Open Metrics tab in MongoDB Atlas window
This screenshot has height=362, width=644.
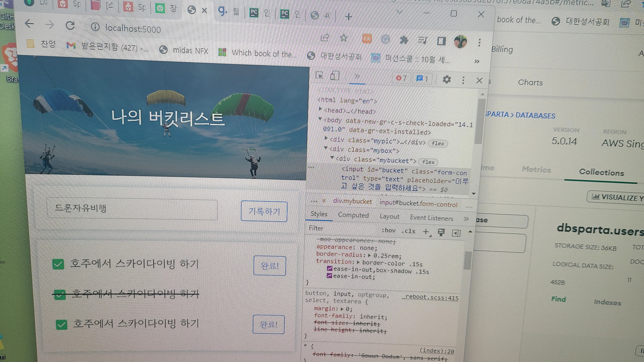tap(536, 170)
